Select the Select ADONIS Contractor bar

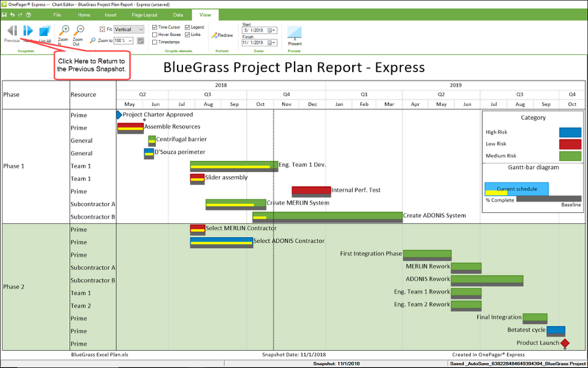click(x=222, y=243)
